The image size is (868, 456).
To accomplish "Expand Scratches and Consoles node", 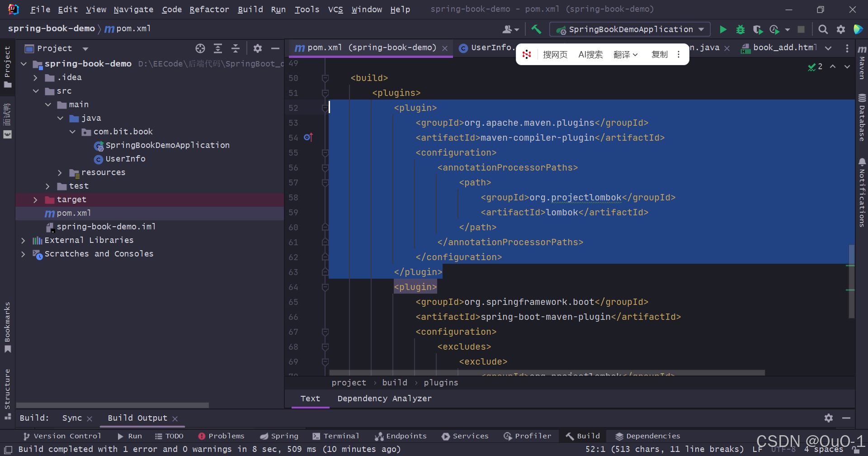I will 23,254.
